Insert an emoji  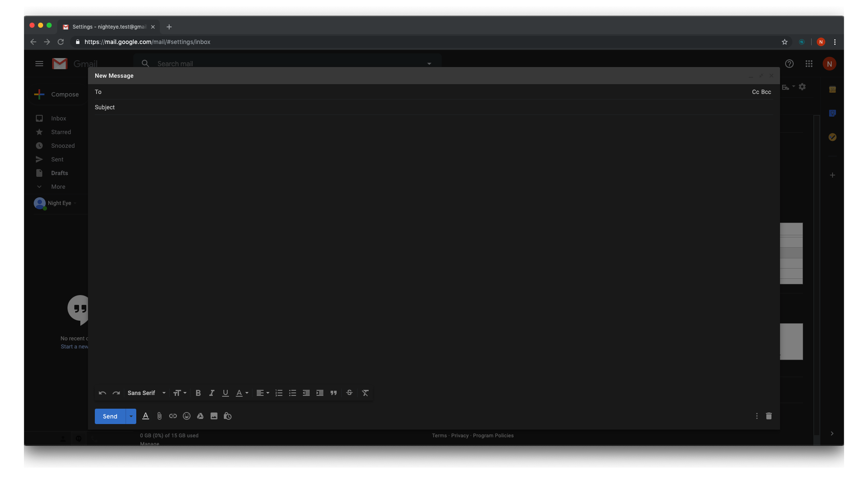pos(187,416)
